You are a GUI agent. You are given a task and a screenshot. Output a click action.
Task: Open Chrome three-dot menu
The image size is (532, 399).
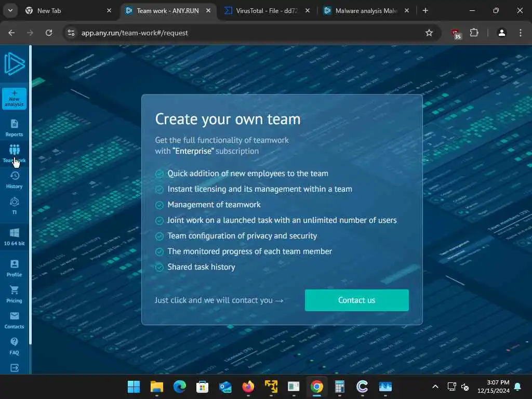coord(521,33)
